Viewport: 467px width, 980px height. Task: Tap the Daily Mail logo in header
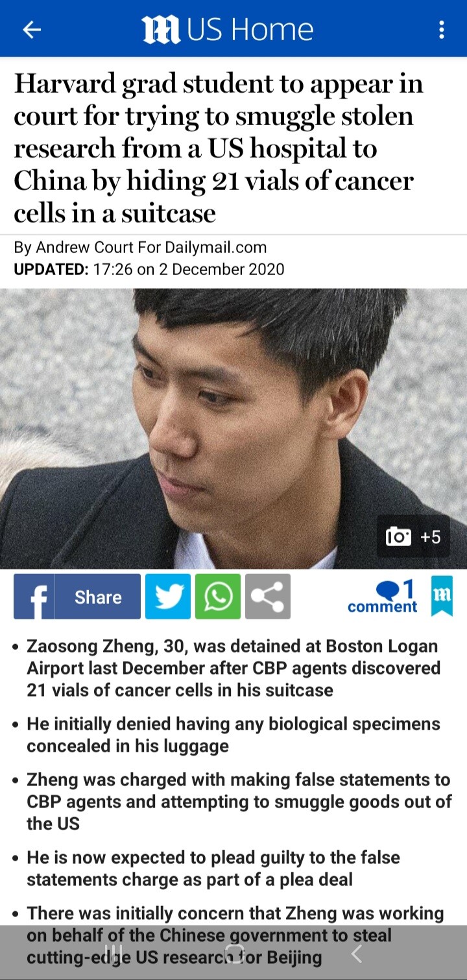161,30
